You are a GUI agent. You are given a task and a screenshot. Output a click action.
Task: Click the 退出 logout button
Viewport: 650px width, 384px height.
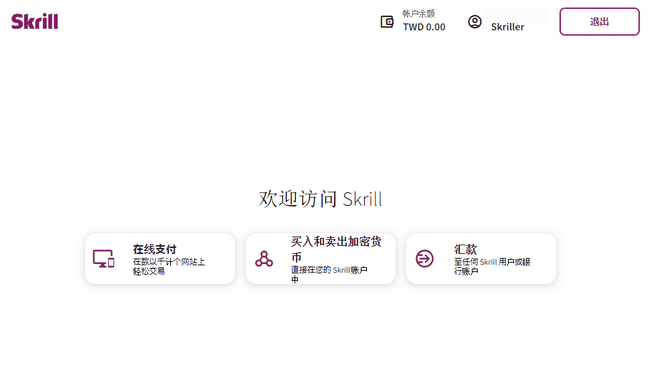[x=599, y=22]
